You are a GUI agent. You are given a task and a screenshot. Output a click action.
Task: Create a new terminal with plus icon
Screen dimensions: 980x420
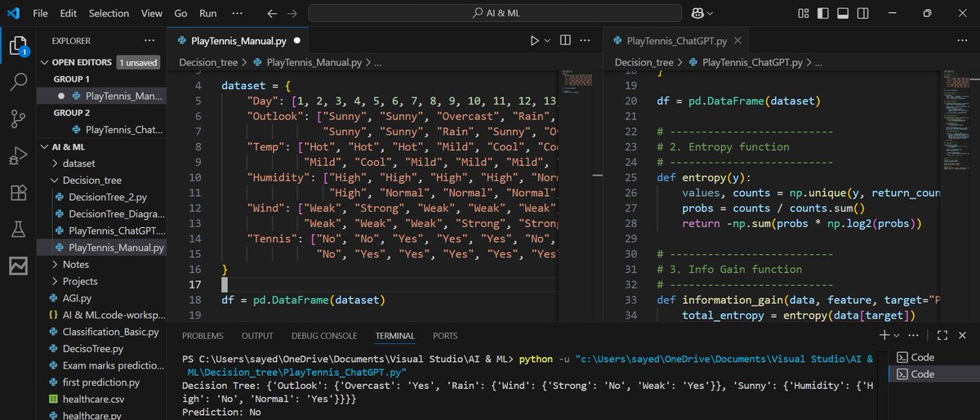click(x=884, y=335)
